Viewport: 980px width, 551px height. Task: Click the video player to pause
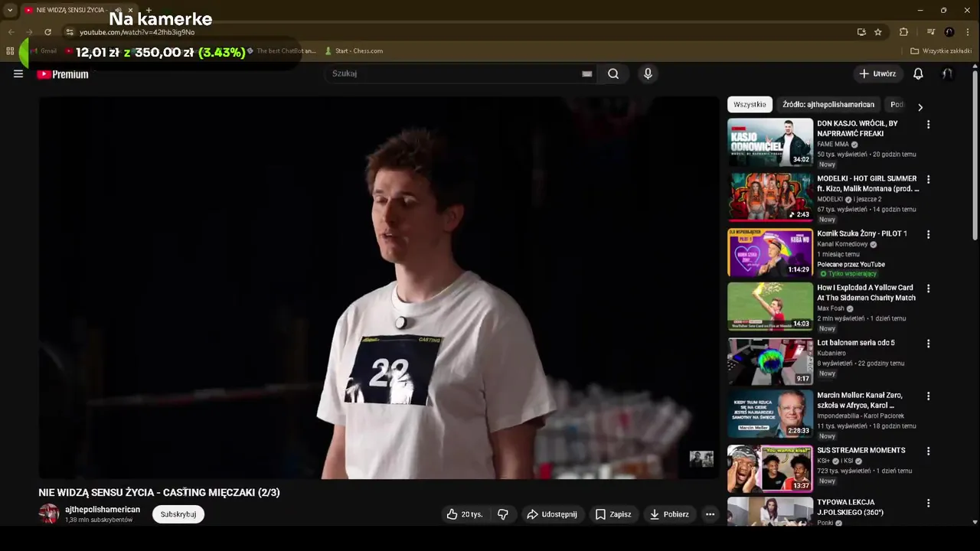[379, 287]
